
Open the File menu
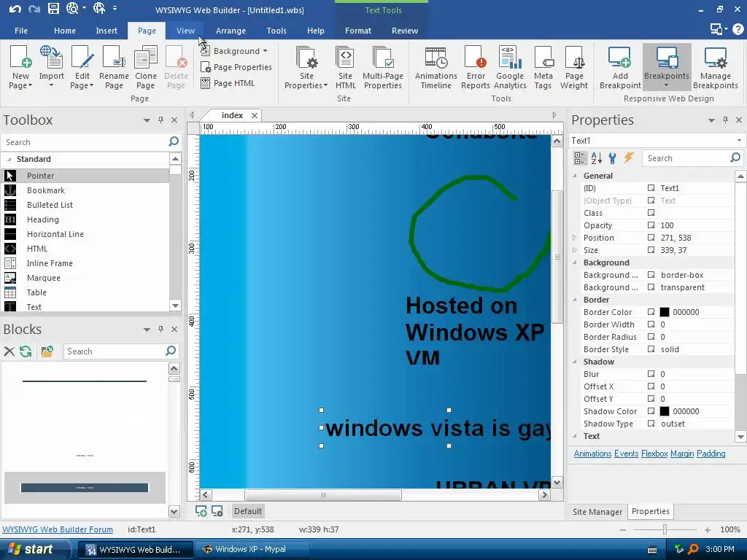(x=21, y=31)
